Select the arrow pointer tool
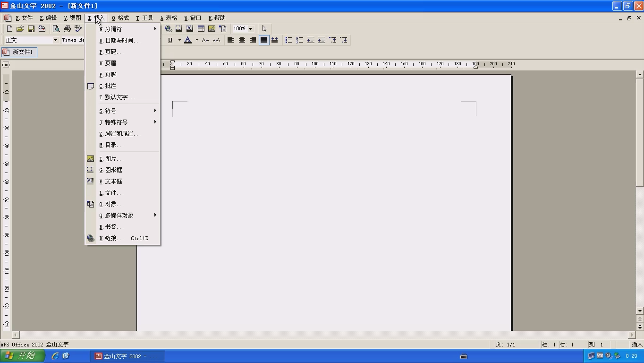Image resolution: width=644 pixels, height=363 pixels. [264, 29]
